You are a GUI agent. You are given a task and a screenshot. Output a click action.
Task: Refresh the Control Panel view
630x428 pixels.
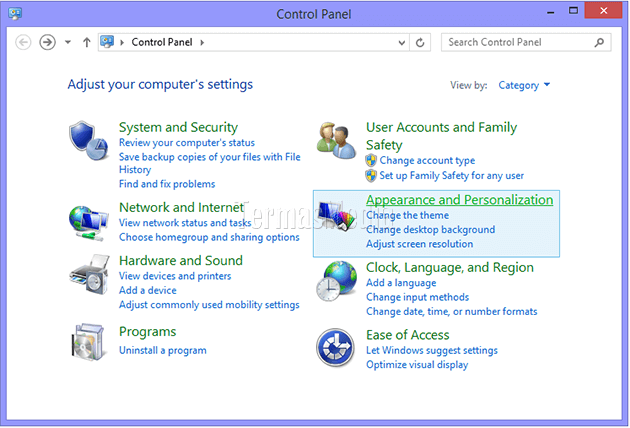click(420, 42)
